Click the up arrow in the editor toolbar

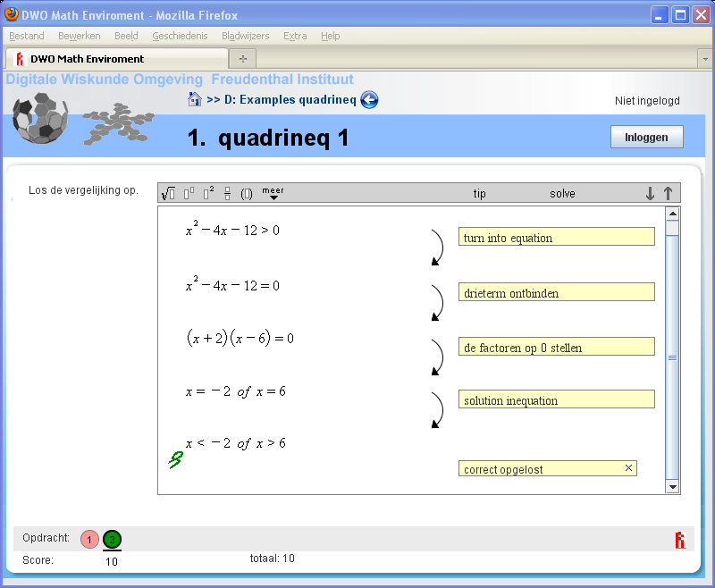click(x=668, y=194)
